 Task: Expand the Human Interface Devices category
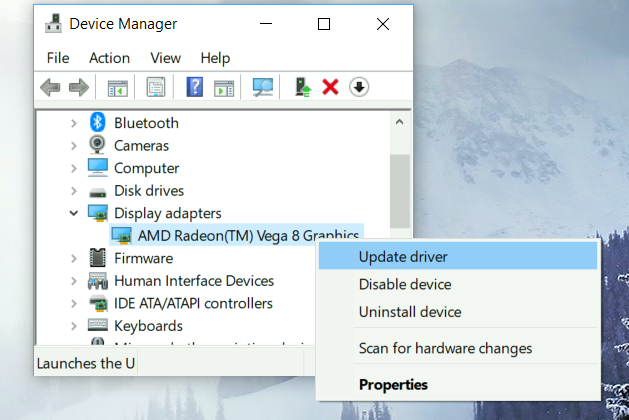click(74, 281)
